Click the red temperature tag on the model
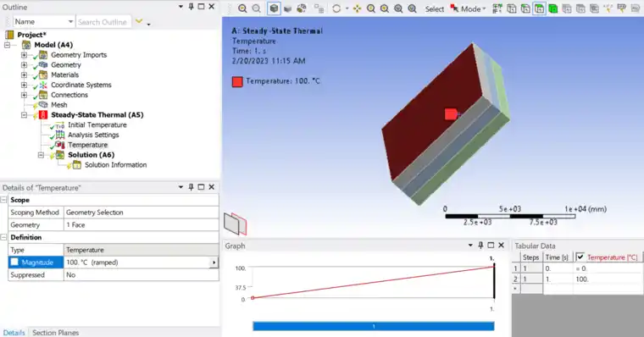 click(x=451, y=114)
